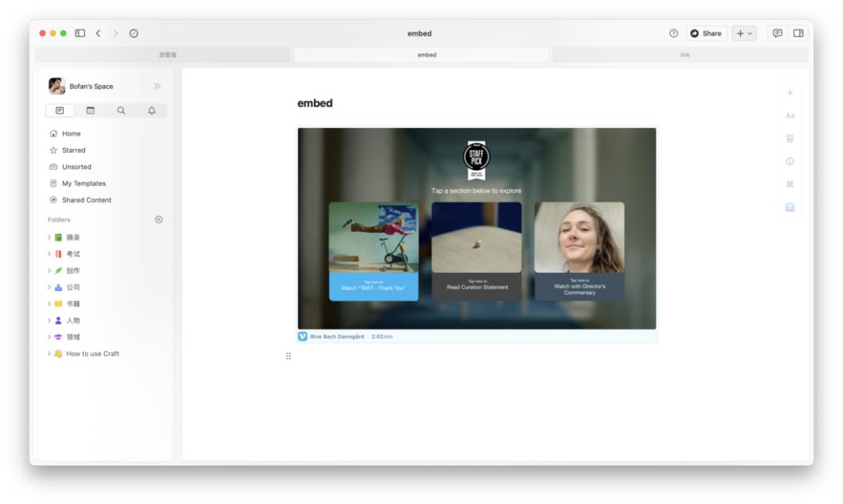Open the Unsorted section
843x504 pixels.
tap(76, 167)
